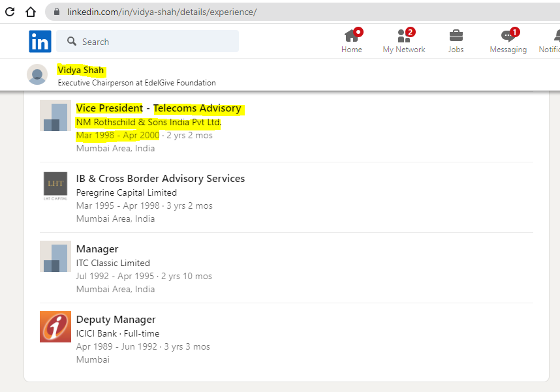Viewport: 560px width, 392px height.
Task: Open Jobs briefcase in the nav bar
Action: (456, 41)
